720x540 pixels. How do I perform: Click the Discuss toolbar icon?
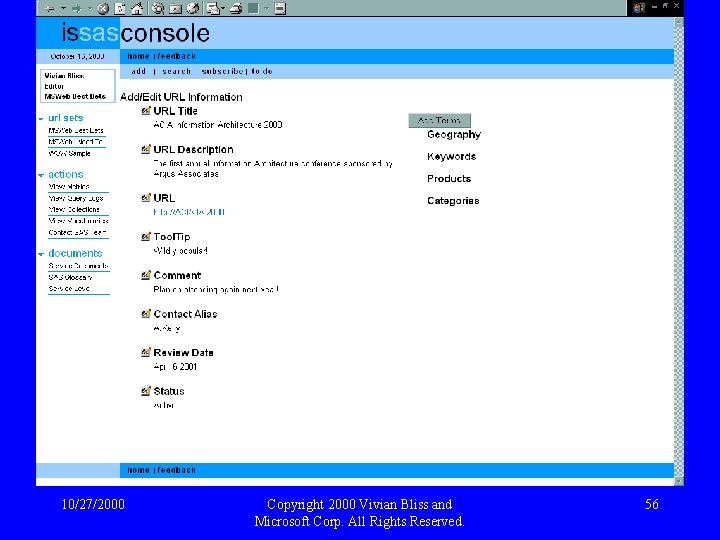(x=280, y=8)
